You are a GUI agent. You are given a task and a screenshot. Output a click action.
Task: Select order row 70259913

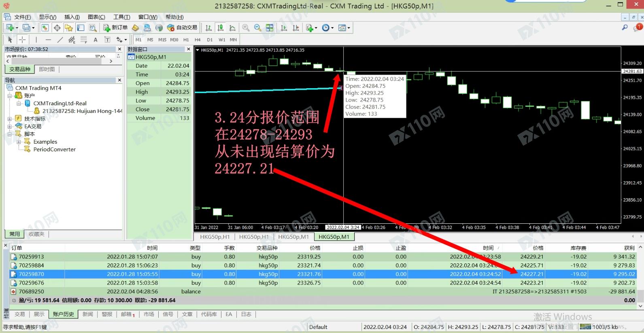(x=323, y=257)
